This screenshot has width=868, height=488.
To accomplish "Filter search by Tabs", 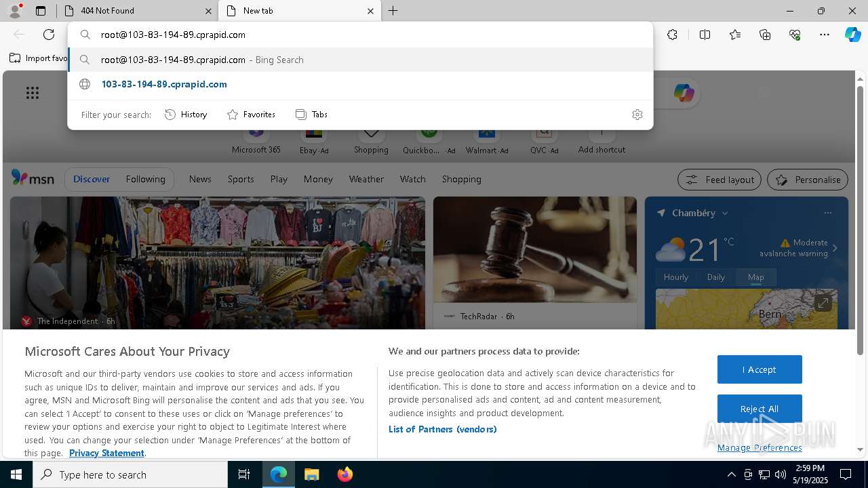I will coord(311,115).
